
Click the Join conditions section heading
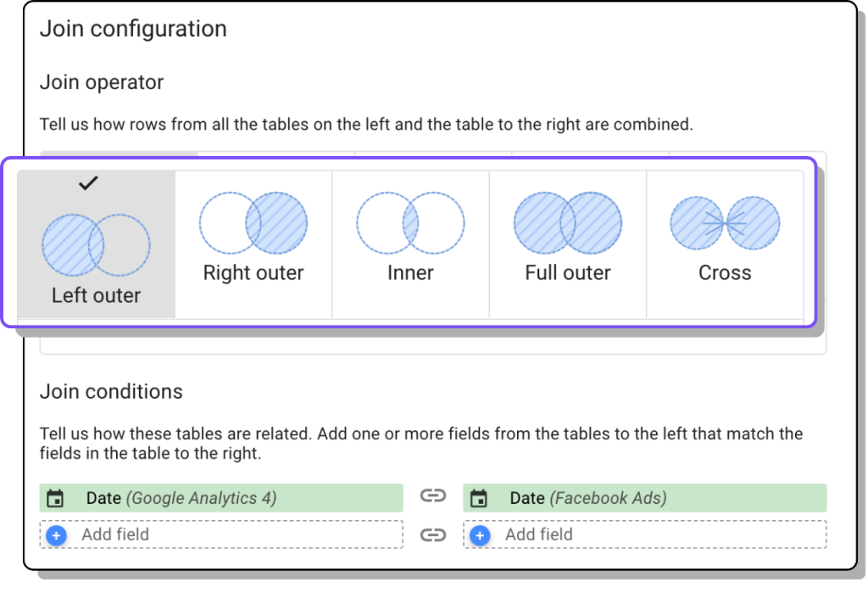111,392
